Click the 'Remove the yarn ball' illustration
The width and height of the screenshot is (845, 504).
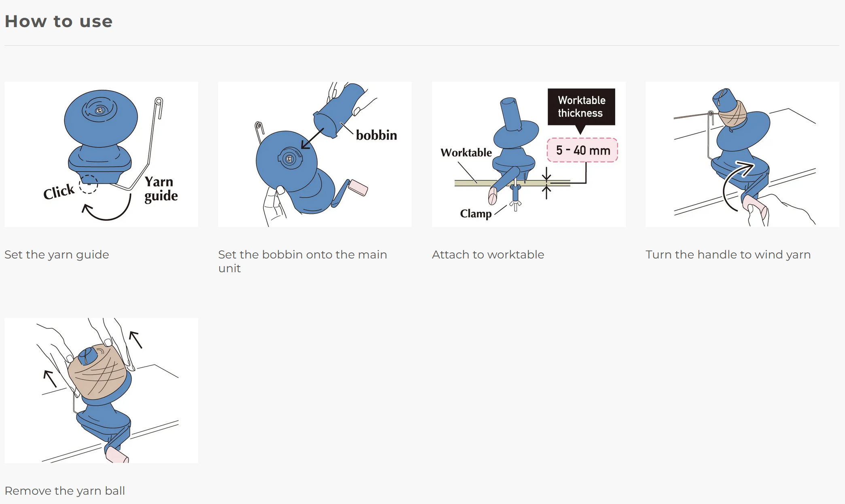coord(101,390)
